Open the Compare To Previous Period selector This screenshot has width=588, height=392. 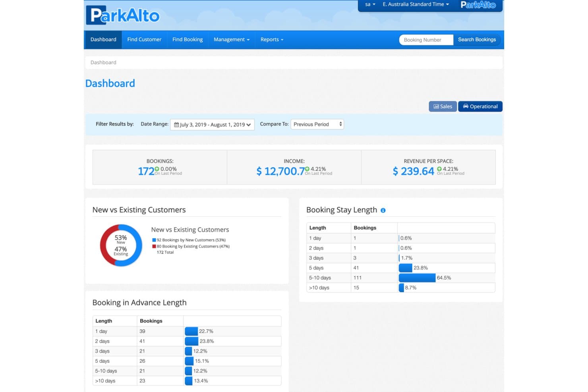point(317,124)
